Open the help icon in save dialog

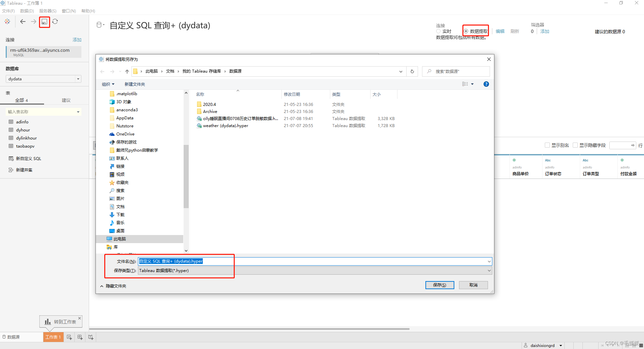[x=486, y=84]
